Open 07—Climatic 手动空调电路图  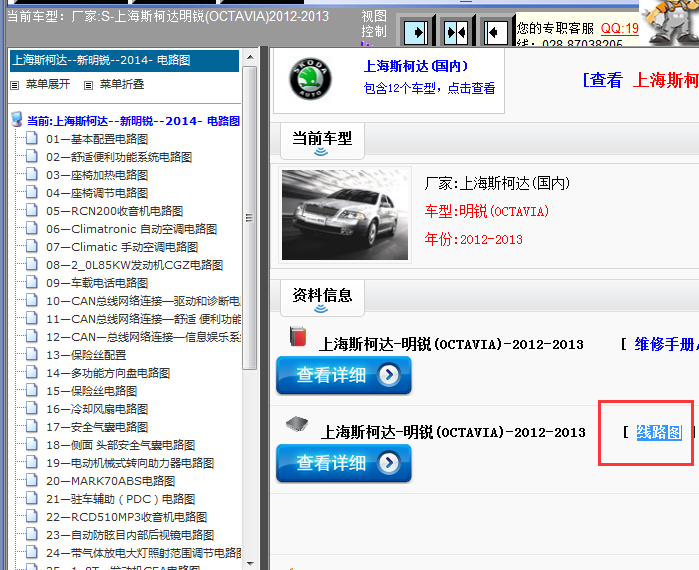tap(122, 247)
